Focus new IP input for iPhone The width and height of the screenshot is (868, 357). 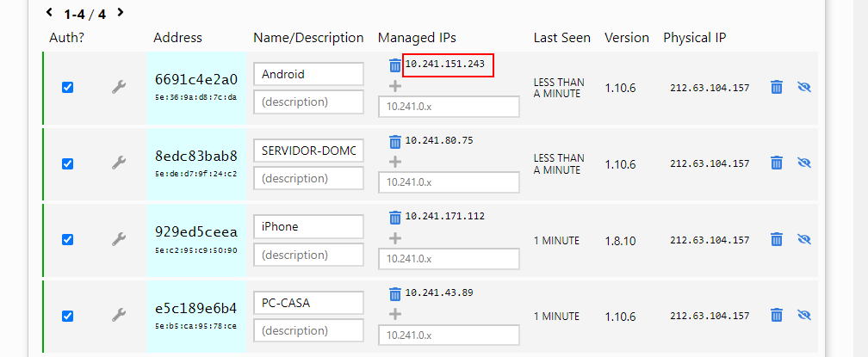449,259
